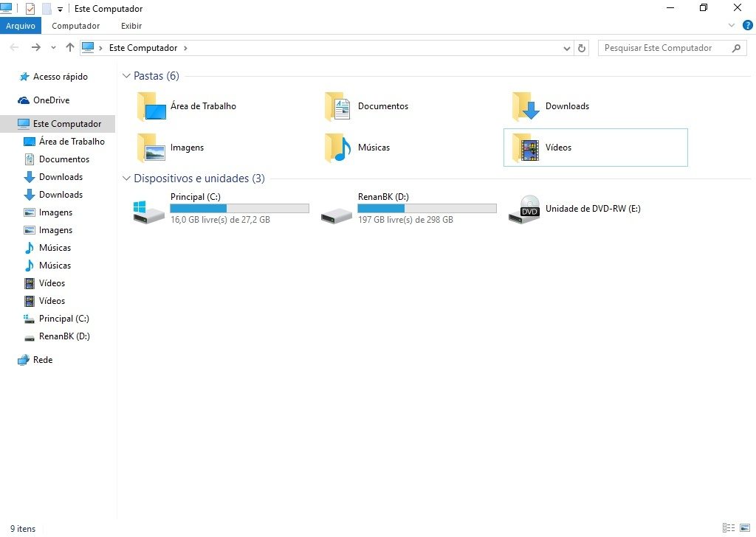756x537 pixels.
Task: Select the Documentos folder icon in Pastas
Action: tap(337, 106)
